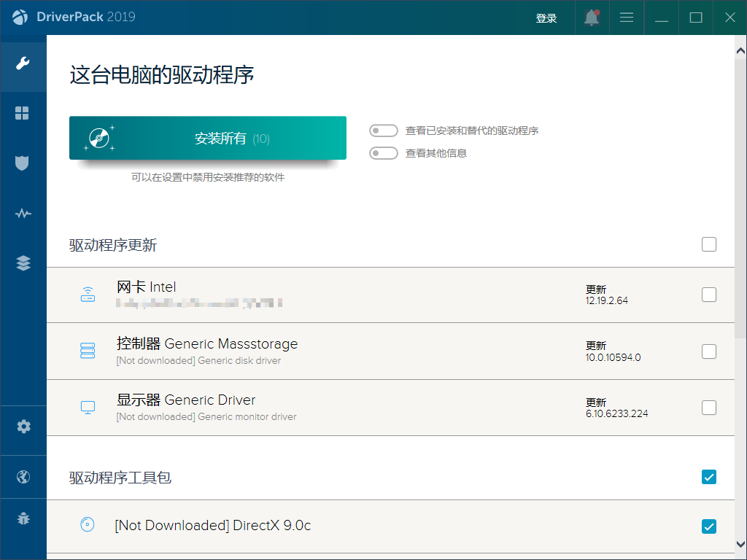This screenshot has width=747, height=560.
Task: Toggle 查看已安装和替代的驱动程序 switch
Action: (383, 131)
